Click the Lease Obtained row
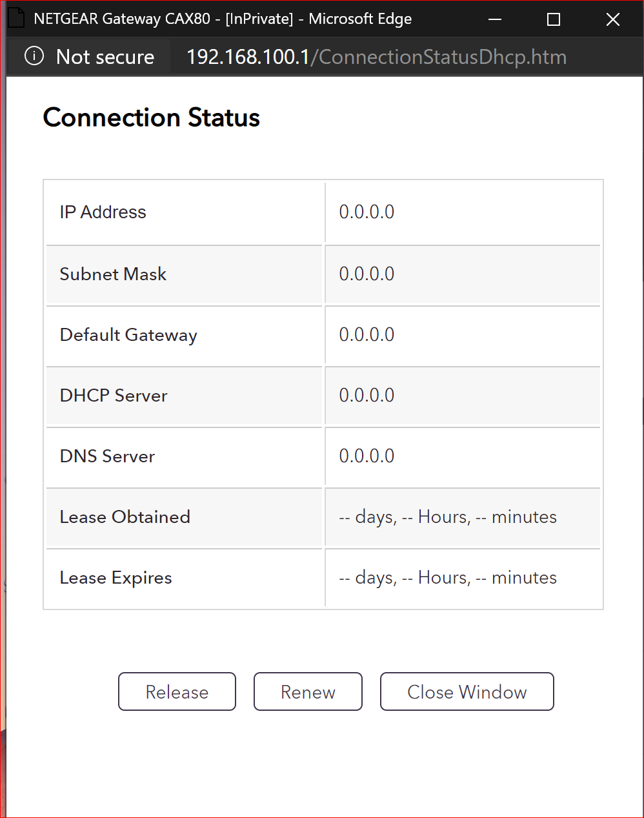 pyautogui.click(x=125, y=516)
